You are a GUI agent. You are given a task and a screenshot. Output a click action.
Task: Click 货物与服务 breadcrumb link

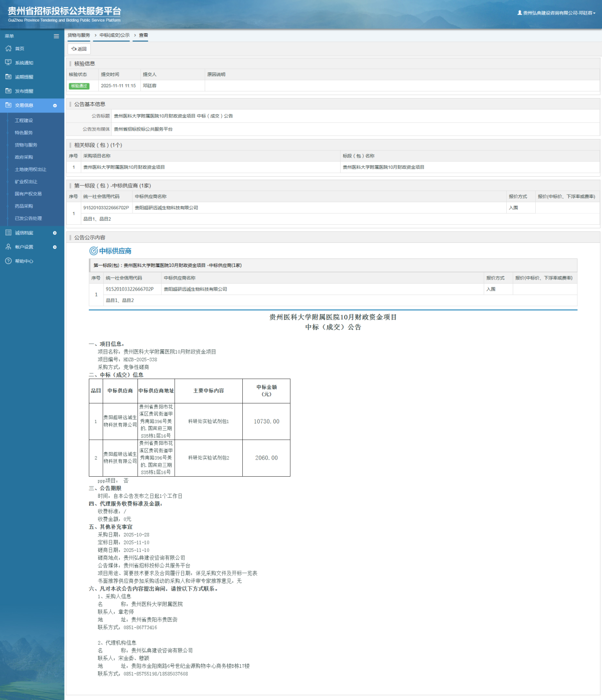tap(79, 35)
